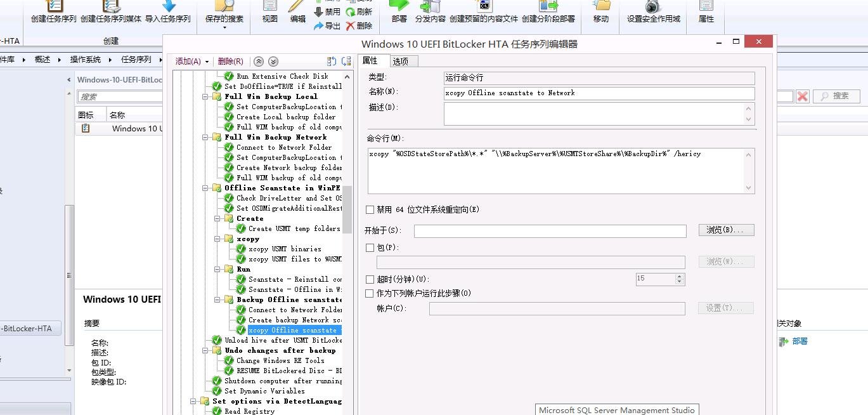Collapse the Backup Offline scanstate group
The width and height of the screenshot is (868, 415).
[x=217, y=300]
